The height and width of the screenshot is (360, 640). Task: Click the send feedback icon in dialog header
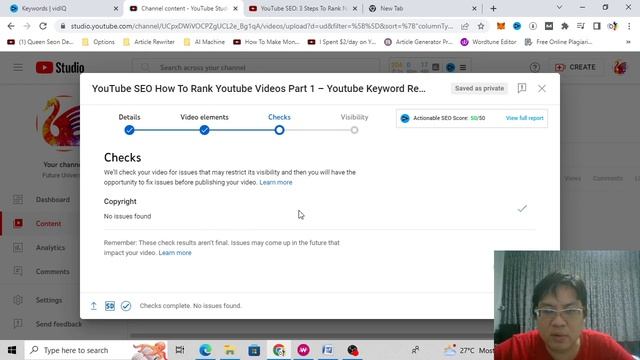tap(522, 88)
